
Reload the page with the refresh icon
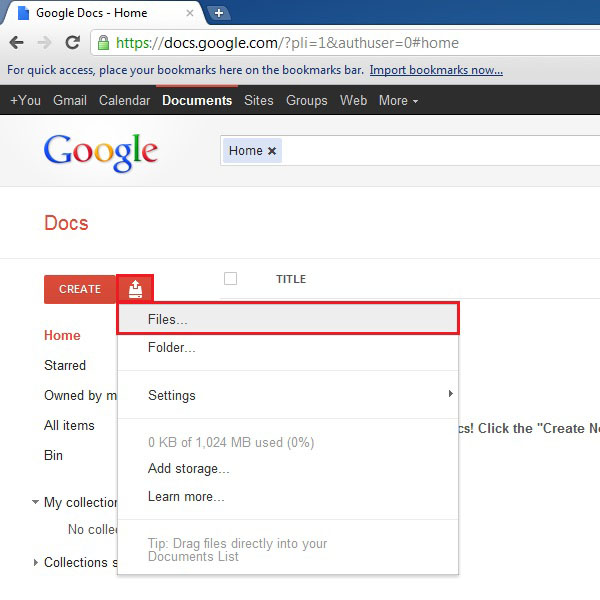73,42
